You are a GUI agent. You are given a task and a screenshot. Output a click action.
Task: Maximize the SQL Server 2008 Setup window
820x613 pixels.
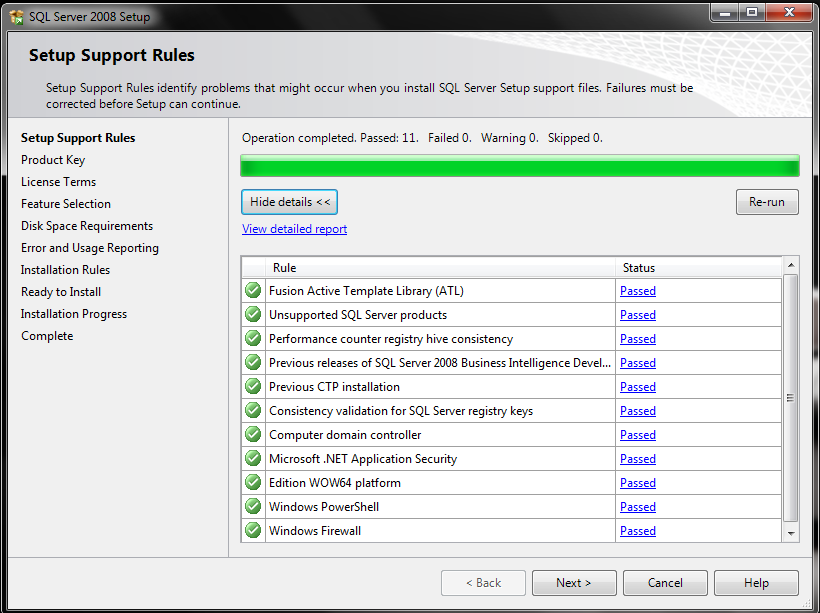[752, 12]
